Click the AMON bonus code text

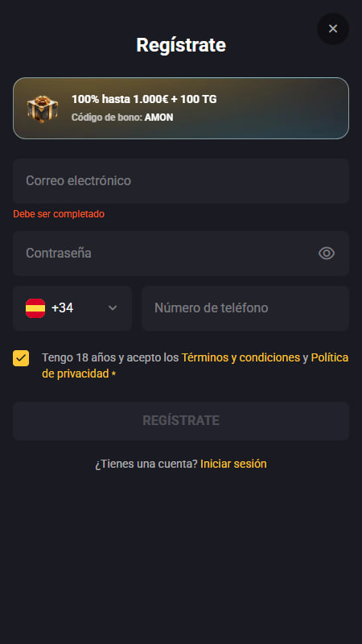158,118
